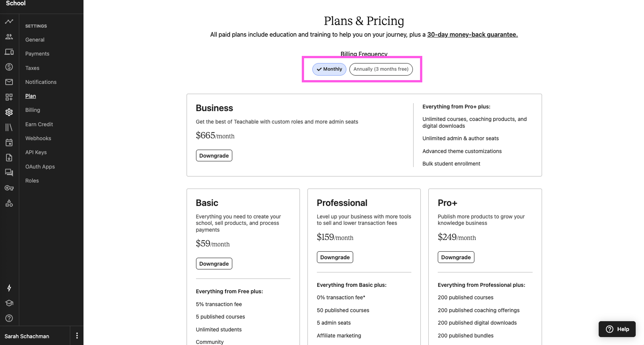Image resolution: width=644 pixels, height=345 pixels.
Task: Open the Users people icon
Action: click(x=9, y=37)
